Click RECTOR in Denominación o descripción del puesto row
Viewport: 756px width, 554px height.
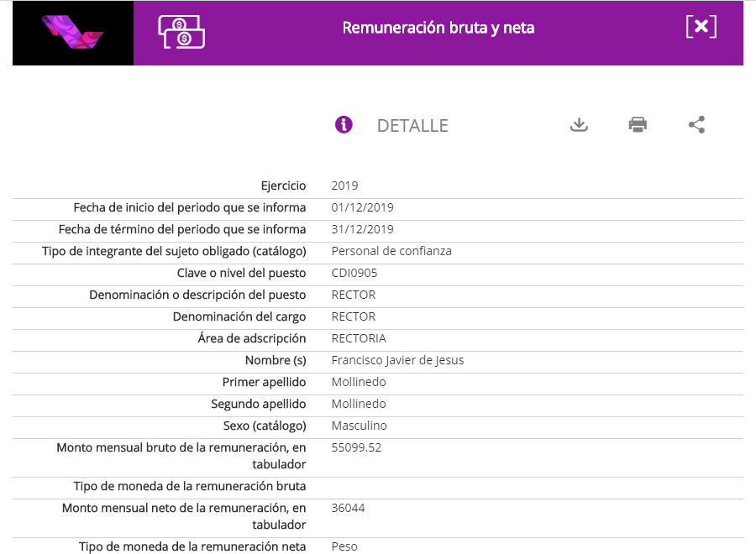pos(354,295)
